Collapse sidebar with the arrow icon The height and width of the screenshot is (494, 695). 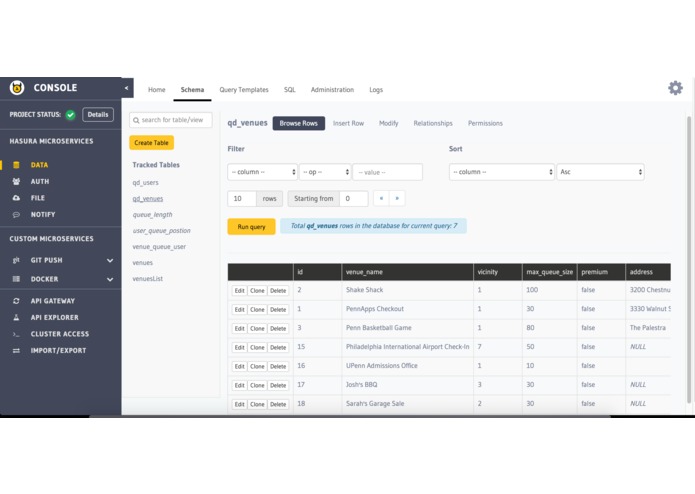pyautogui.click(x=126, y=88)
